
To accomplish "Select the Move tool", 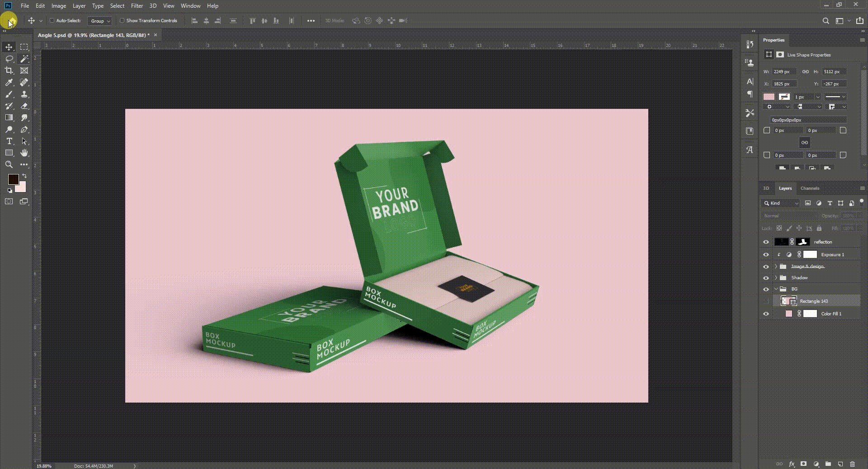I will (9, 47).
